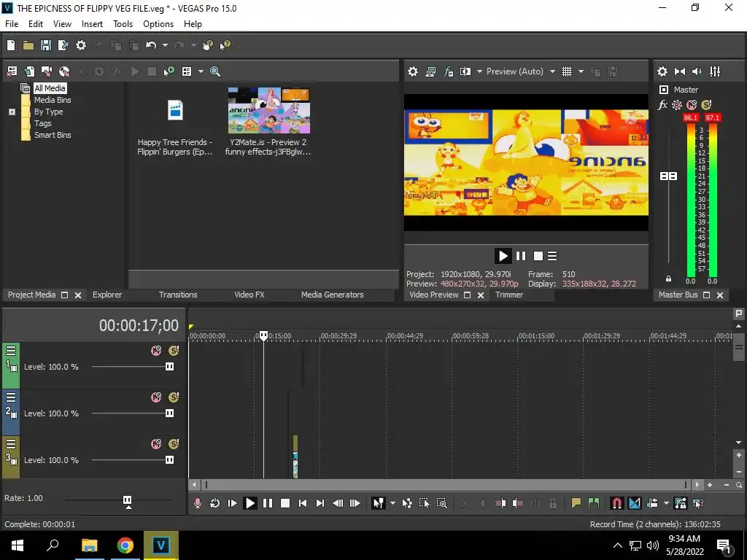Select the Happy Tree Friends media file
This screenshot has width=747, height=560.
point(175,111)
